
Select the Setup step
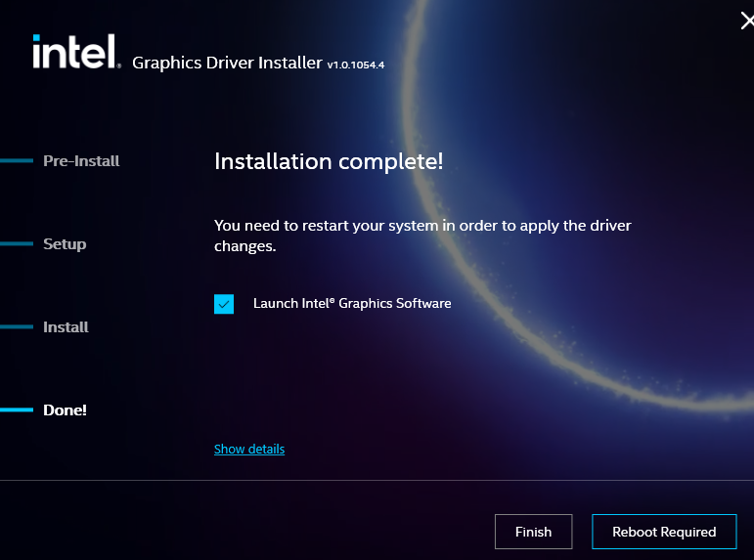coord(65,244)
